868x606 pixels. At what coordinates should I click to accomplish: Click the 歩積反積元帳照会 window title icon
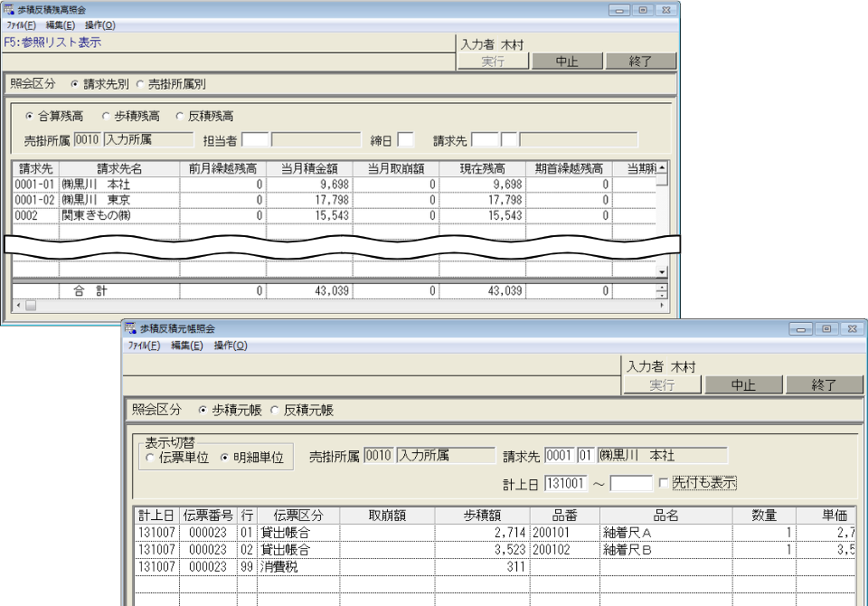130,328
